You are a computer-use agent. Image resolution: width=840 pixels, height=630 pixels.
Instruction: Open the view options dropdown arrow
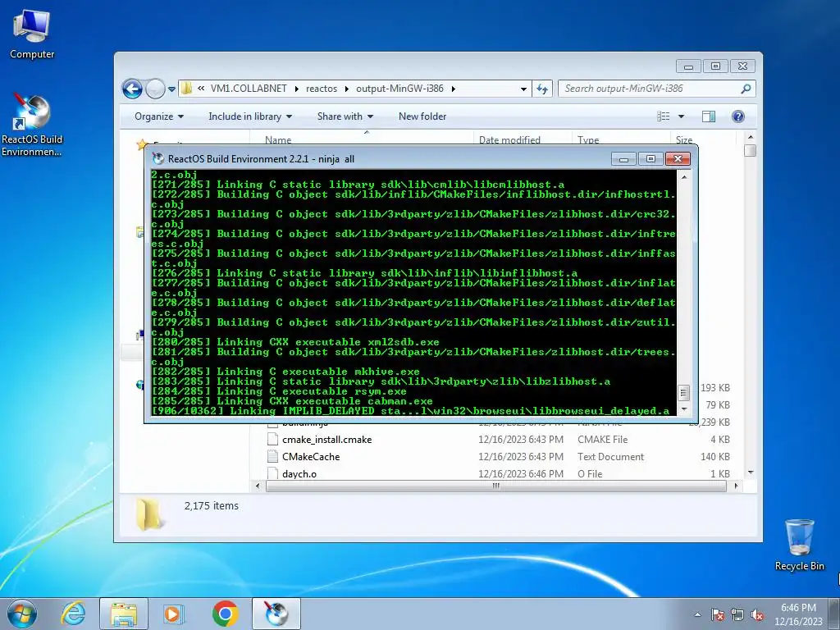682,116
